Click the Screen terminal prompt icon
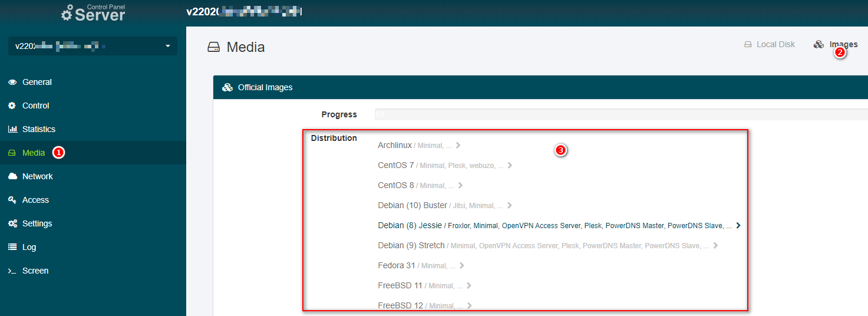Image resolution: width=868 pixels, height=316 pixels. point(12,271)
